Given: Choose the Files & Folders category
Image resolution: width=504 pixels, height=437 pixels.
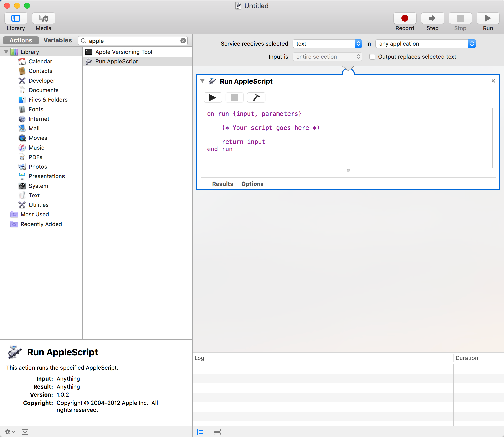Looking at the screenshot, I should (48, 100).
